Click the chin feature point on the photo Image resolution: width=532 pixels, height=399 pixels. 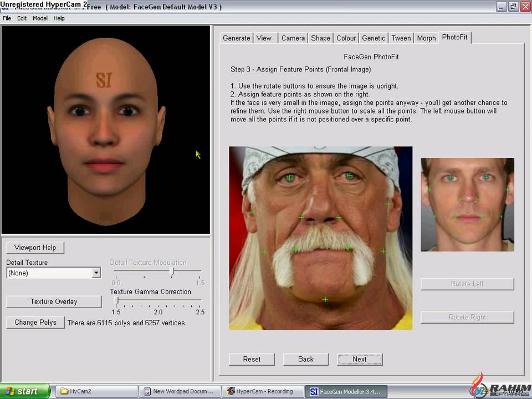click(325, 299)
